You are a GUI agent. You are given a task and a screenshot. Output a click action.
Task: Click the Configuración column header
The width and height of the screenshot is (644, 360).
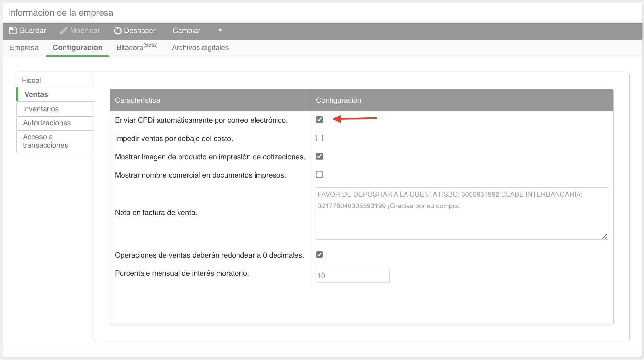point(462,100)
